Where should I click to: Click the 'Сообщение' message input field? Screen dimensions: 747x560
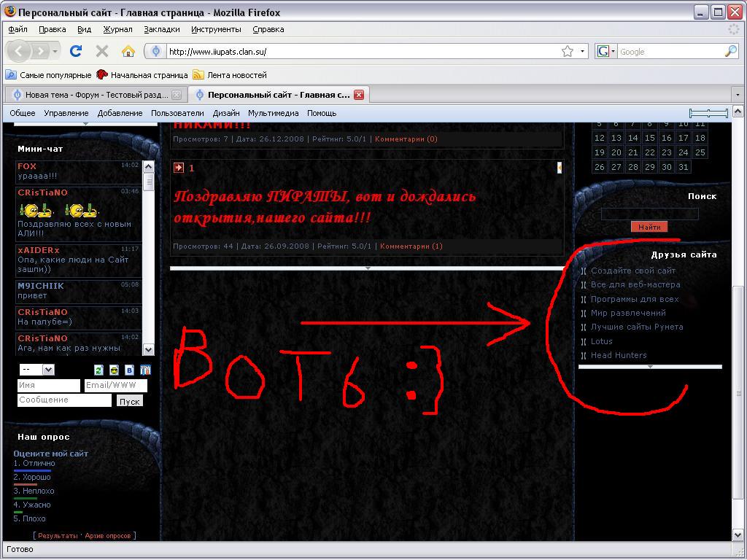[x=64, y=400]
